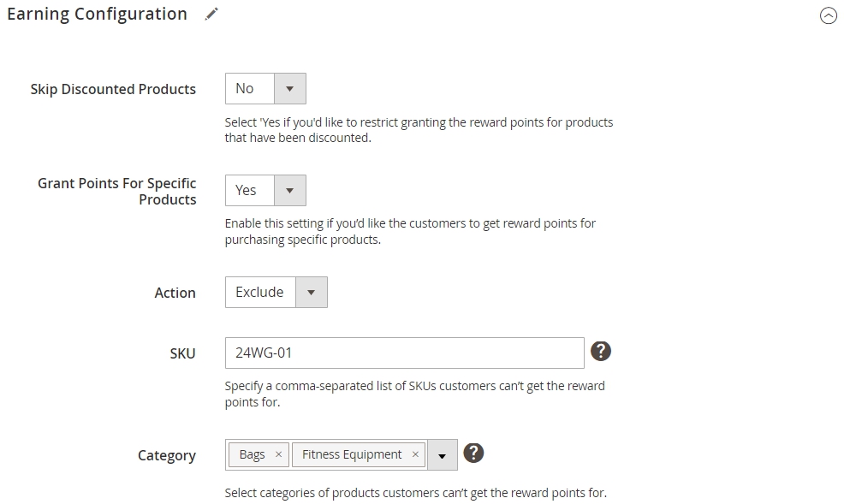844x504 pixels.
Task: Show help tooltip for the Category field
Action: [x=473, y=453]
